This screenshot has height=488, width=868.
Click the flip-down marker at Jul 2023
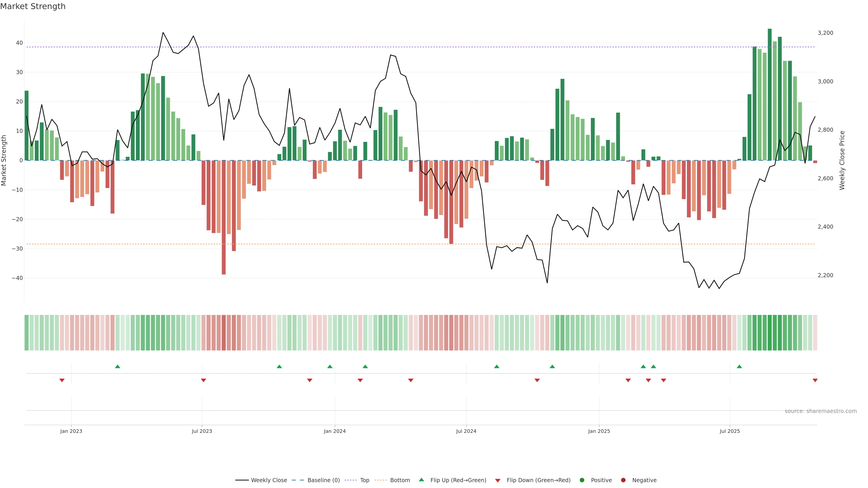(203, 380)
